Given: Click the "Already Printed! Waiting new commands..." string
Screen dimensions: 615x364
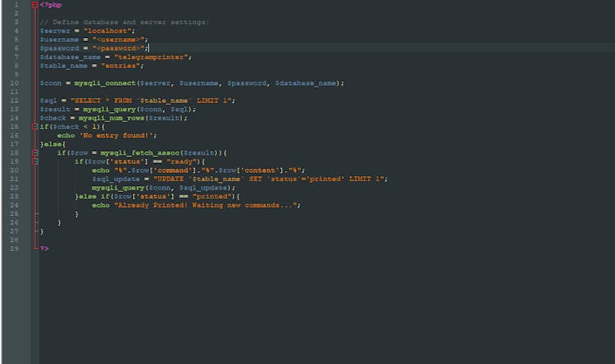Looking at the screenshot, I should 205,205.
